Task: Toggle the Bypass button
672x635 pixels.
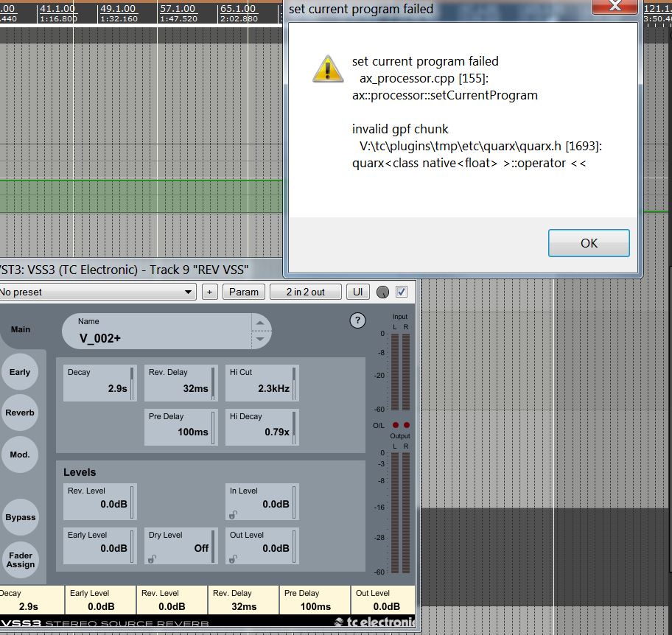Action: point(20,517)
